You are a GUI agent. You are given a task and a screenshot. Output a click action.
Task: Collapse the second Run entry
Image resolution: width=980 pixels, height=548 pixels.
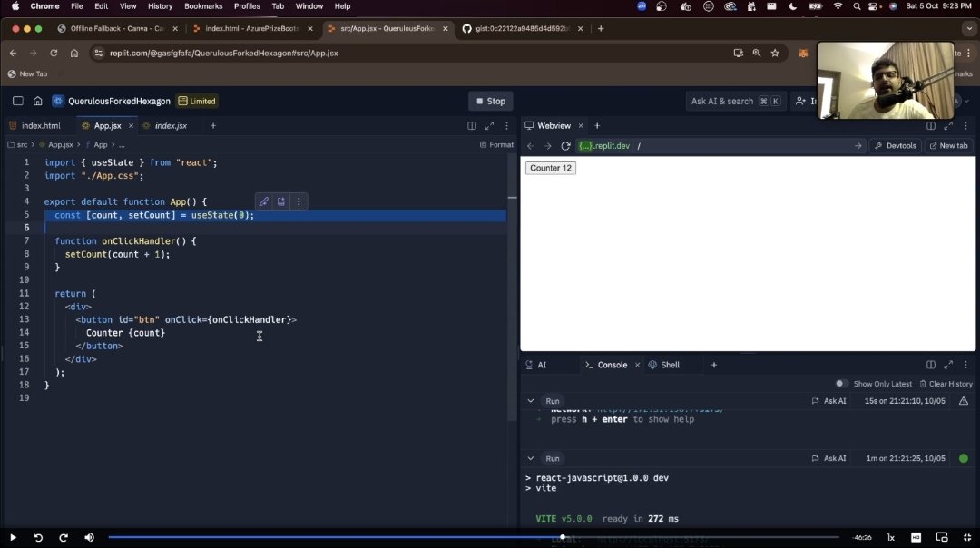(531, 459)
